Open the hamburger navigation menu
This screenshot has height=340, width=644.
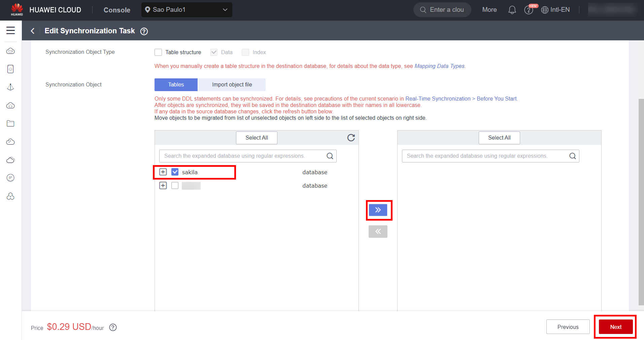click(x=10, y=31)
